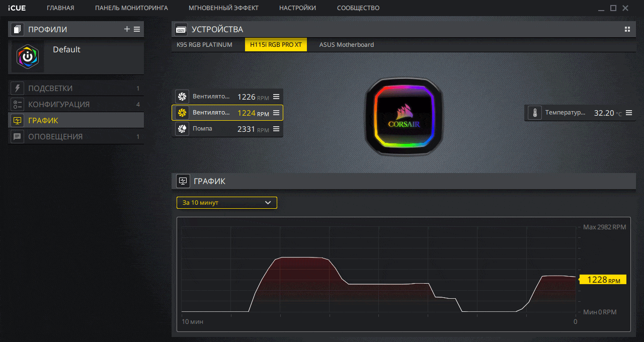Open ПАНЕЛЬ МОНИТОРИНГА in the top menu
Screen dimensions: 644x342
tap(131, 8)
